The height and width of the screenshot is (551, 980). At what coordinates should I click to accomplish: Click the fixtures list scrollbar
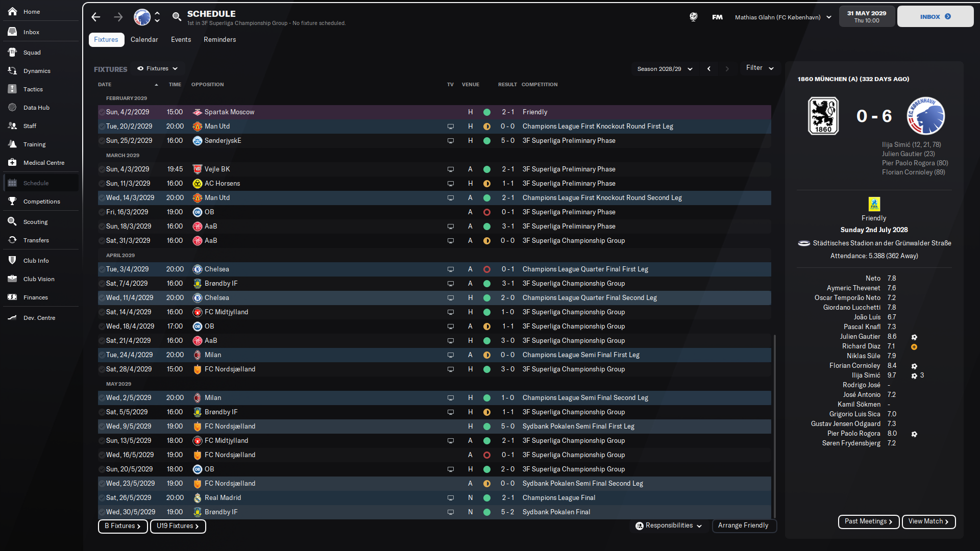(x=775, y=427)
